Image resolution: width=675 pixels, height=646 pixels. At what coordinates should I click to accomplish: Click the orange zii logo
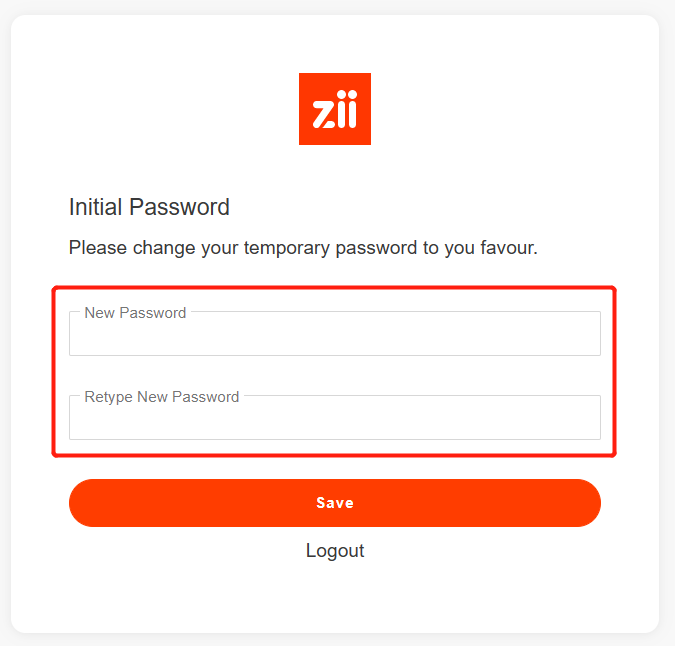point(335,109)
